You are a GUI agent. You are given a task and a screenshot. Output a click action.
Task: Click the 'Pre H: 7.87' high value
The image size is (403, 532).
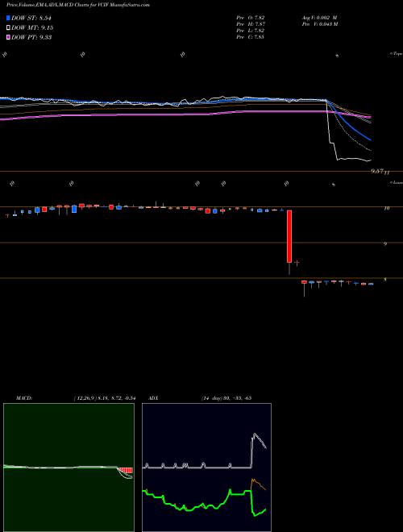(x=251, y=24)
